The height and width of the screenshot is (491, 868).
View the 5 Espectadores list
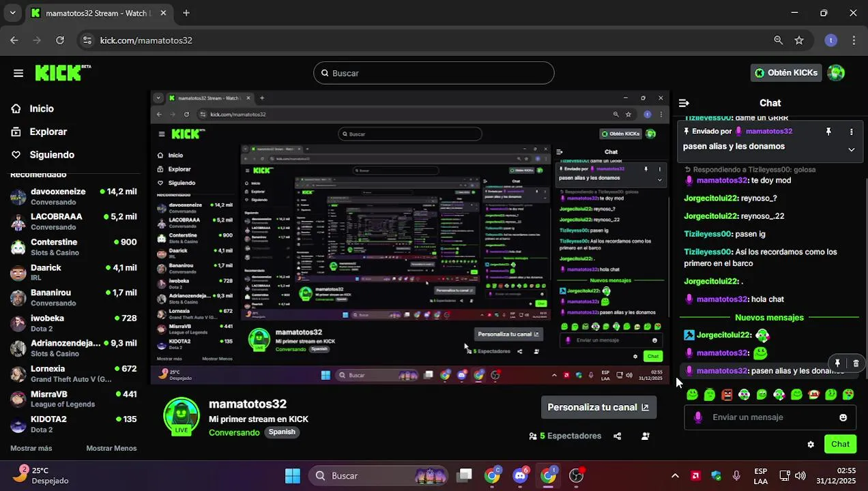click(x=565, y=436)
